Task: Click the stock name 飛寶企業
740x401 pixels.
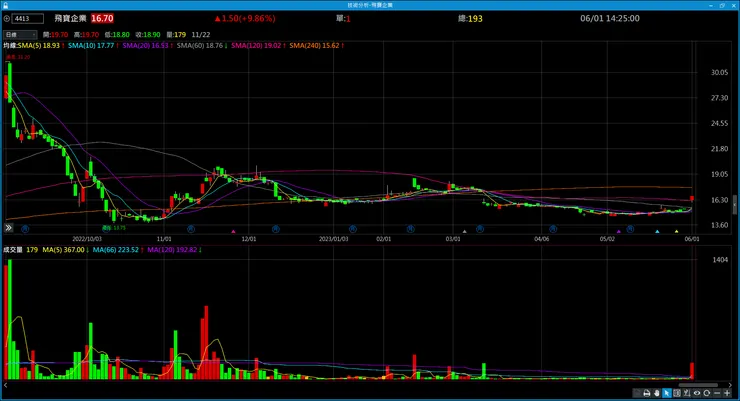Action: tap(70, 18)
